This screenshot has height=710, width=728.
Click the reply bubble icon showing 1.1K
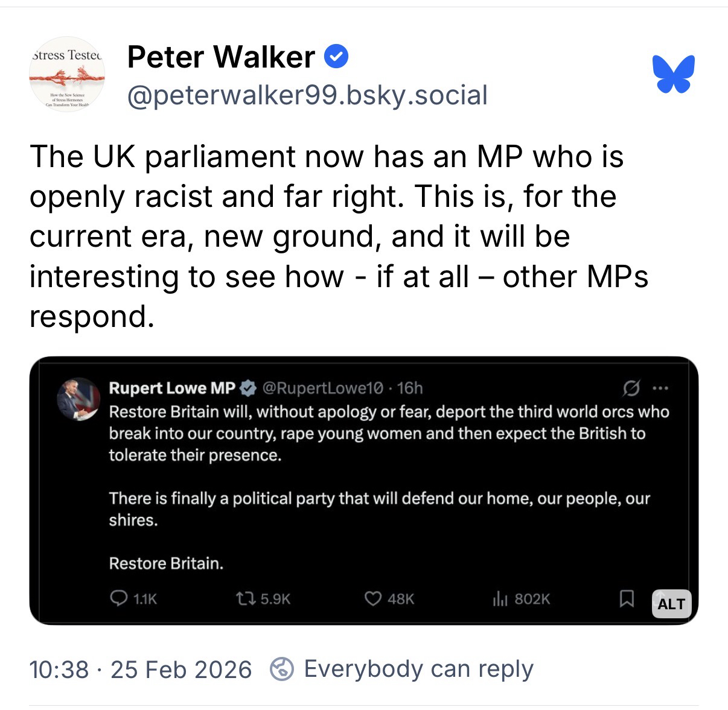click(x=117, y=598)
